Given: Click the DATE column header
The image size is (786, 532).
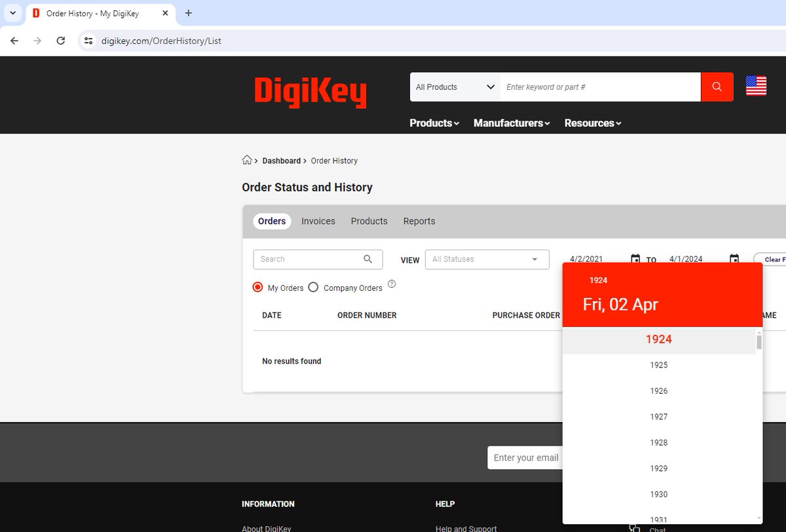Looking at the screenshot, I should point(272,315).
